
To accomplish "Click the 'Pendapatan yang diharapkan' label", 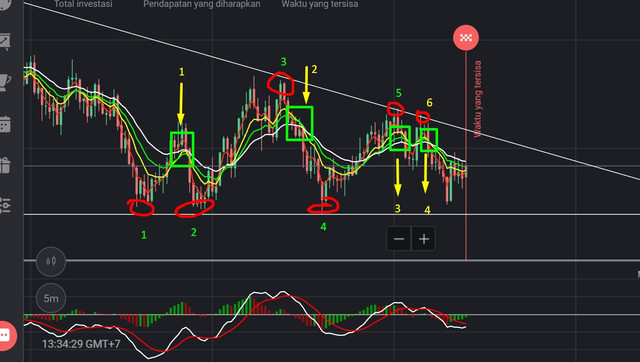I will [x=202, y=4].
